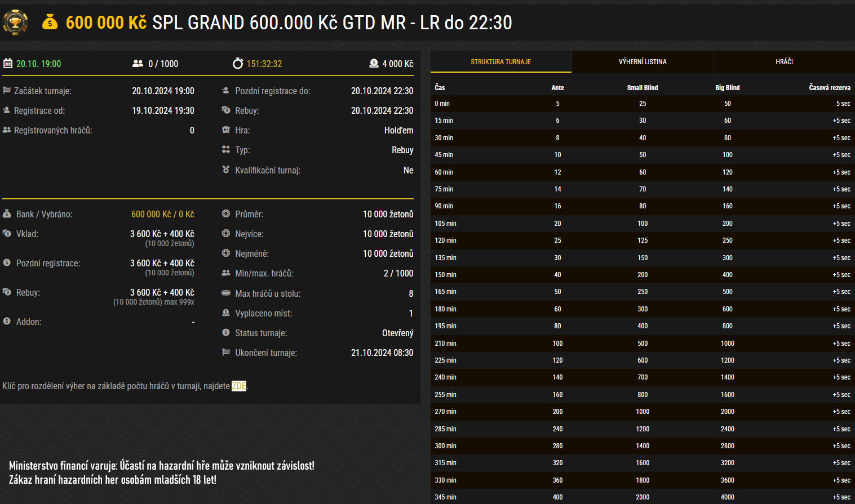Click the chip icon next to Průměr
Screen dimensions: 855x504
(225, 214)
